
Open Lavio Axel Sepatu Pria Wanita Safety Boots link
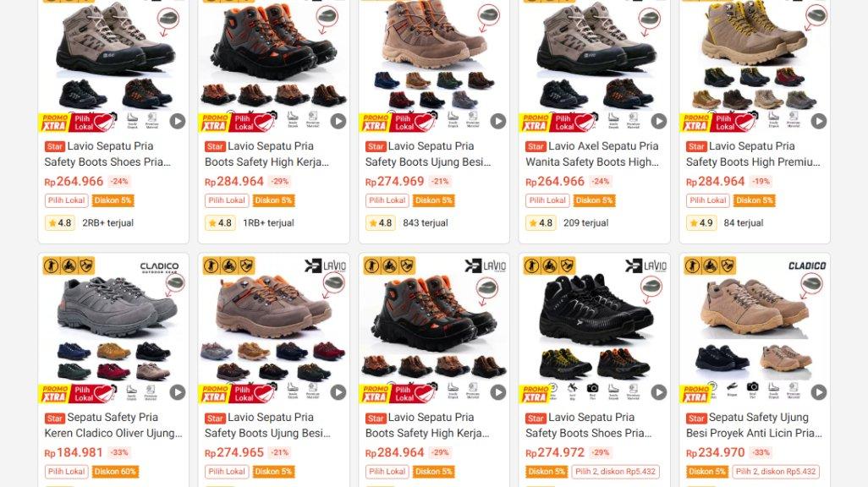click(592, 154)
